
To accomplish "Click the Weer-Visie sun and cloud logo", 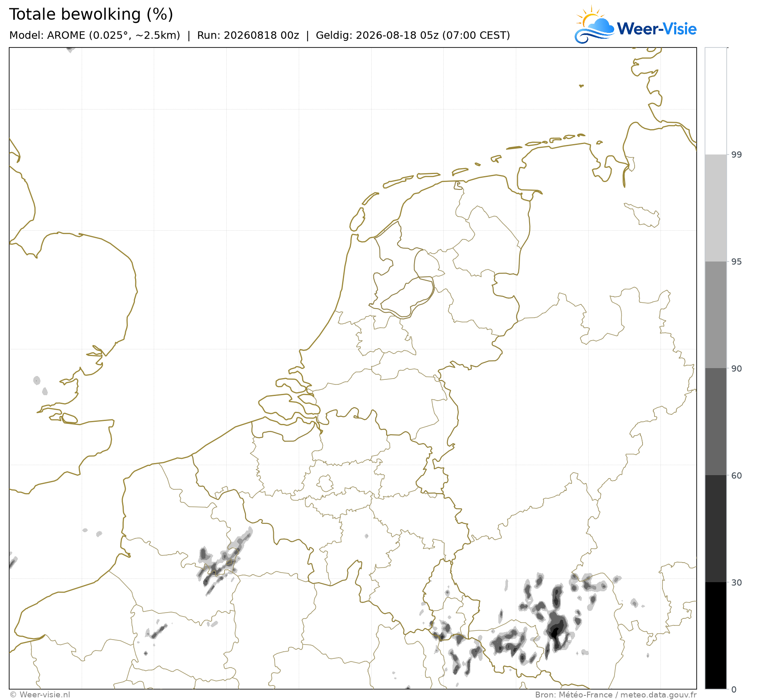I will 594,25.
